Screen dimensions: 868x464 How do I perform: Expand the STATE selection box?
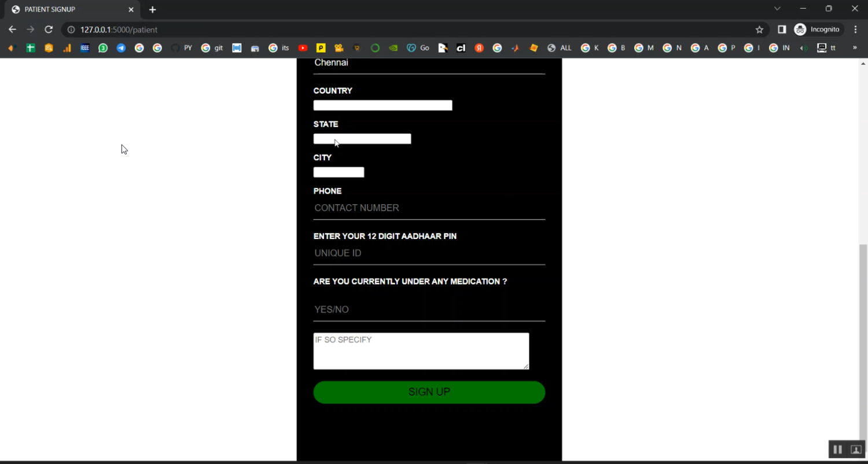tap(362, 139)
